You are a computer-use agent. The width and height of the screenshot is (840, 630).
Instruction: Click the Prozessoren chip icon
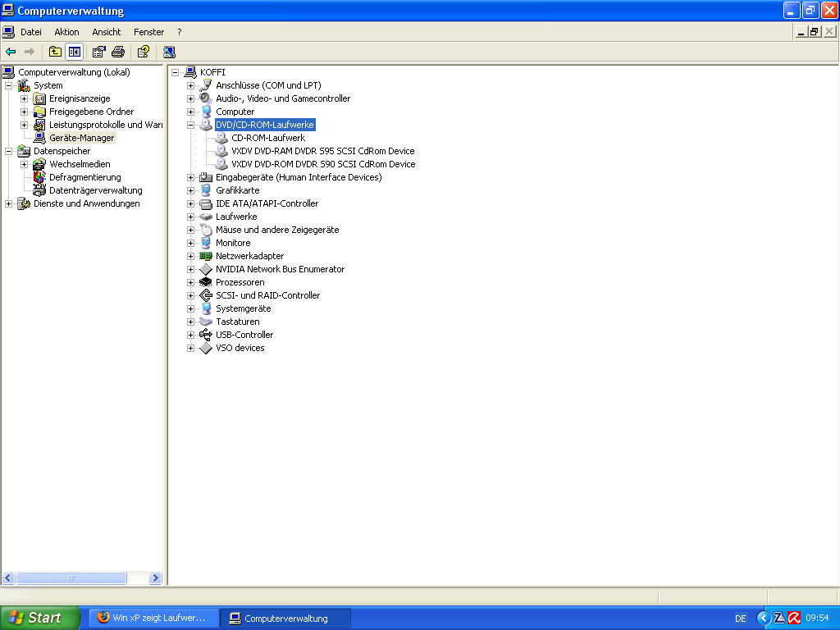click(206, 282)
